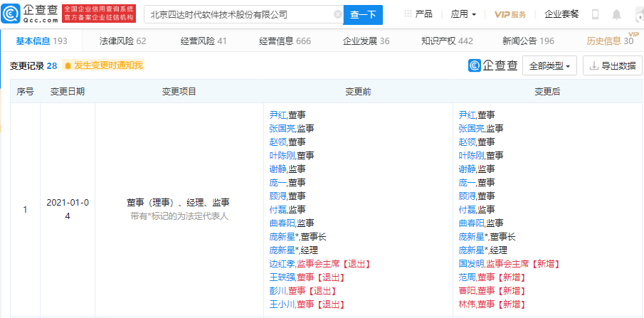Click the 变更日期 column header
The width and height of the screenshot is (644, 318).
68,92
